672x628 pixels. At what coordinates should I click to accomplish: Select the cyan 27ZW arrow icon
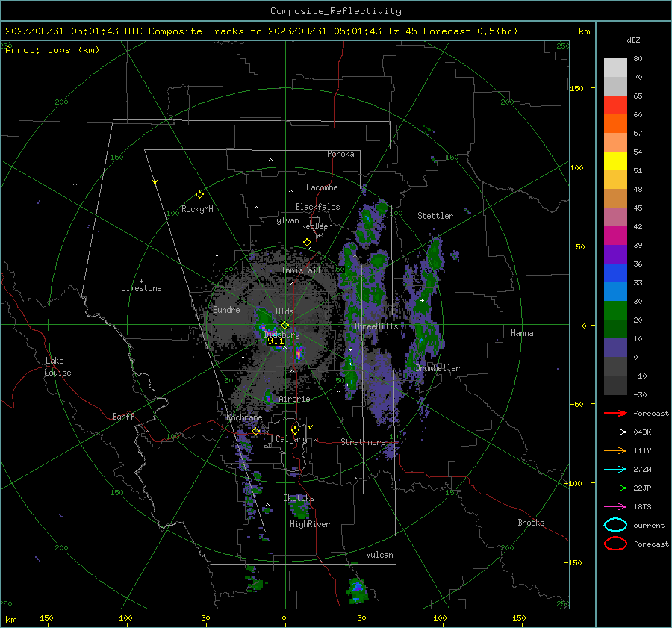(x=615, y=470)
